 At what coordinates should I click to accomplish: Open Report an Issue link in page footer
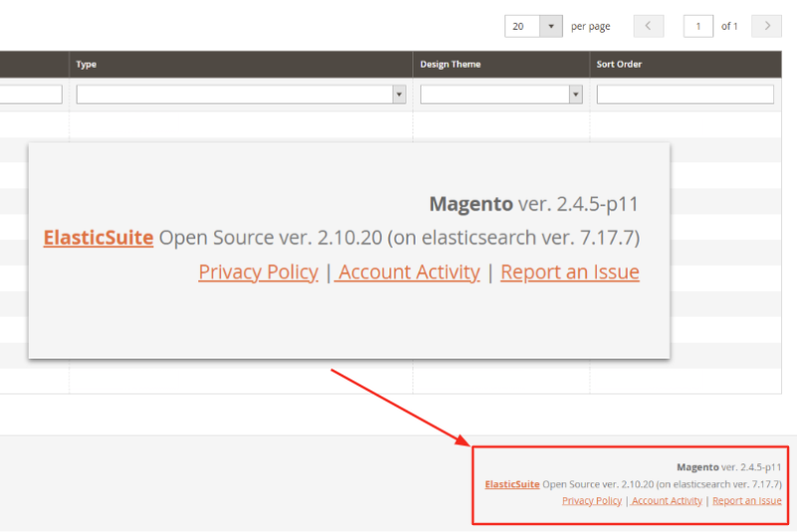(746, 501)
